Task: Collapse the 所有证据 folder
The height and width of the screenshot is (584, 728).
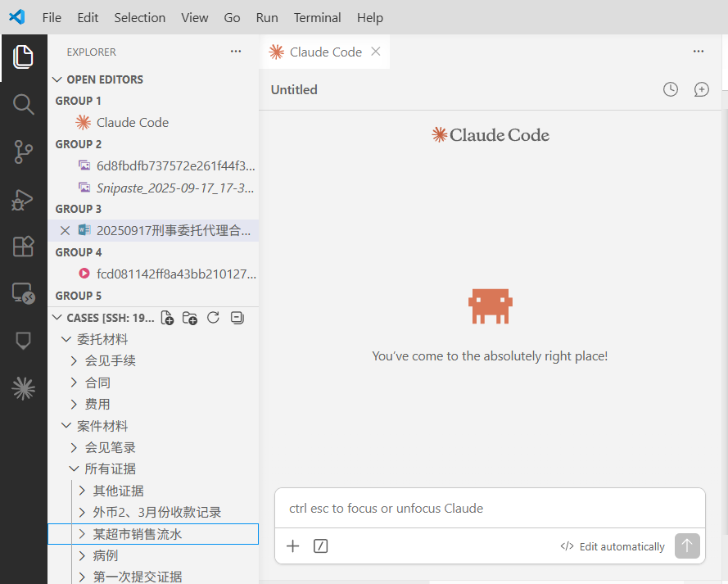Action: 74,469
